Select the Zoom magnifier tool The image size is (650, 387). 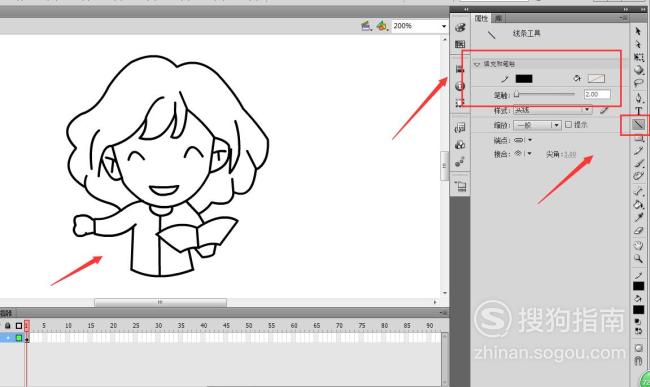(638, 259)
